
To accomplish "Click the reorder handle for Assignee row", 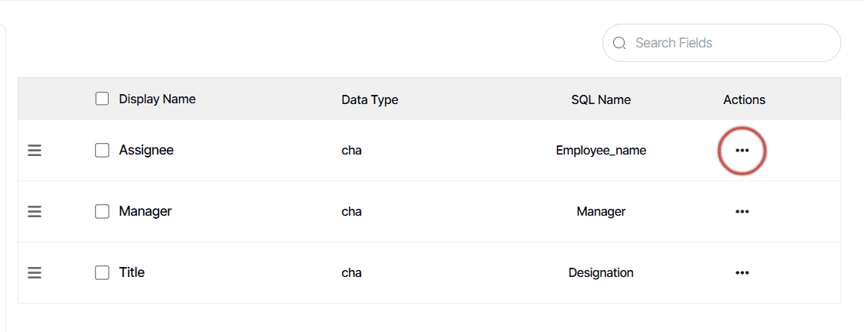I will 35,150.
